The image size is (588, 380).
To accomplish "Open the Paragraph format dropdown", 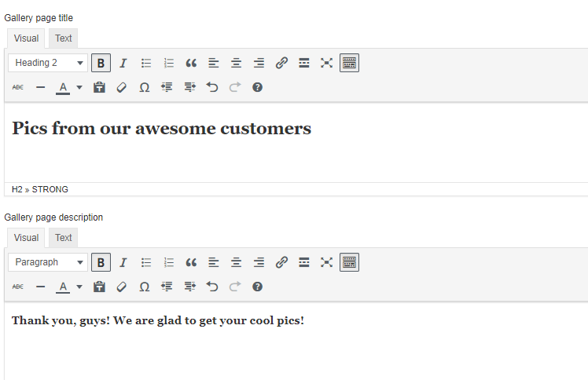I will click(48, 263).
